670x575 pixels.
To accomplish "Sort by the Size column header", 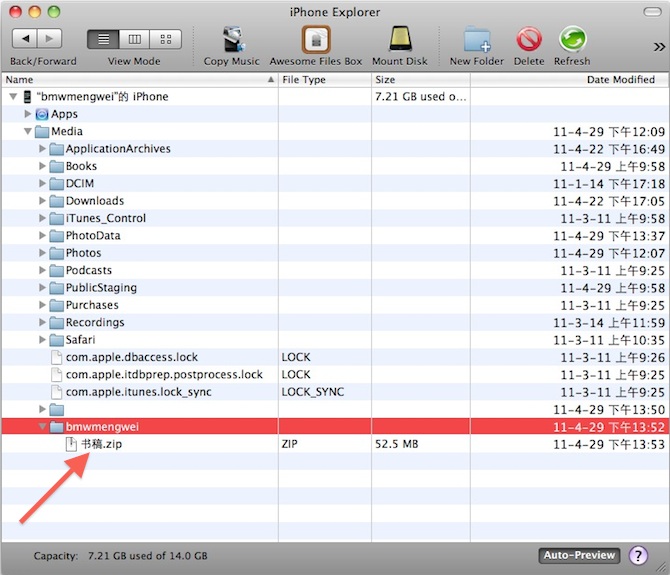I will point(421,80).
